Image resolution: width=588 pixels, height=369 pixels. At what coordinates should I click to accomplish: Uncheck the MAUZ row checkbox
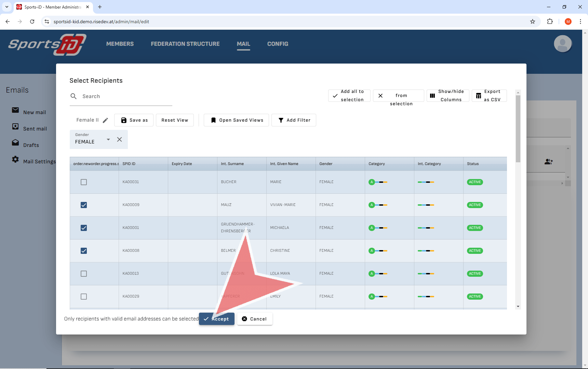click(x=84, y=205)
